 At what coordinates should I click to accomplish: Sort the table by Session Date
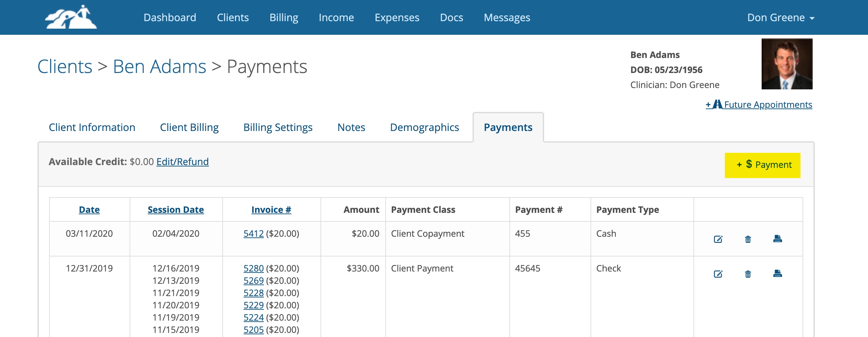pyautogui.click(x=176, y=210)
